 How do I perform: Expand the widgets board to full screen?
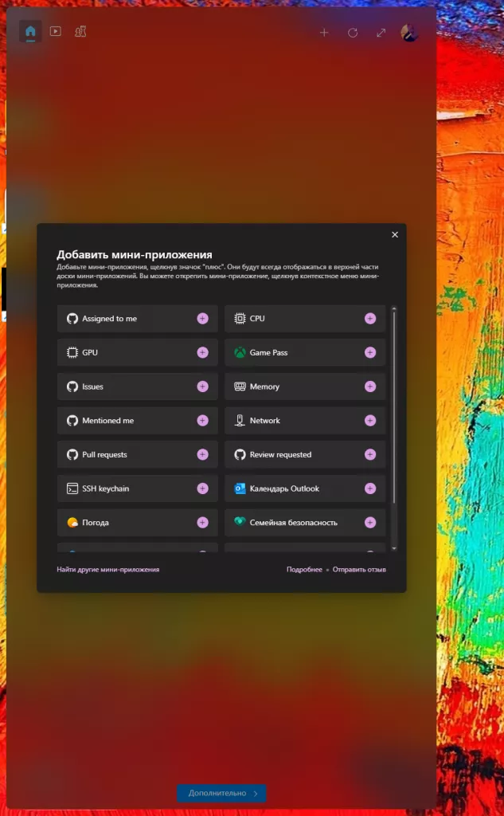tap(381, 33)
